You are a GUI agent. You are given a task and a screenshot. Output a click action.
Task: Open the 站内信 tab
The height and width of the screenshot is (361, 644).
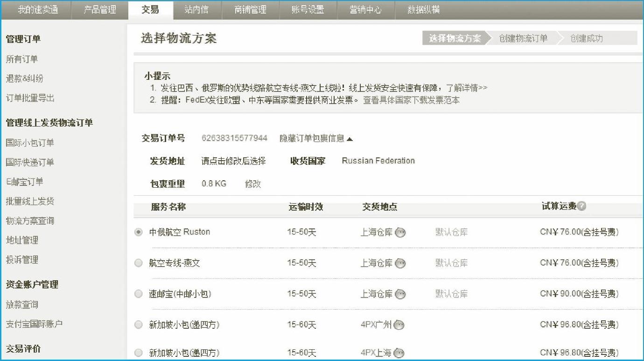click(196, 10)
